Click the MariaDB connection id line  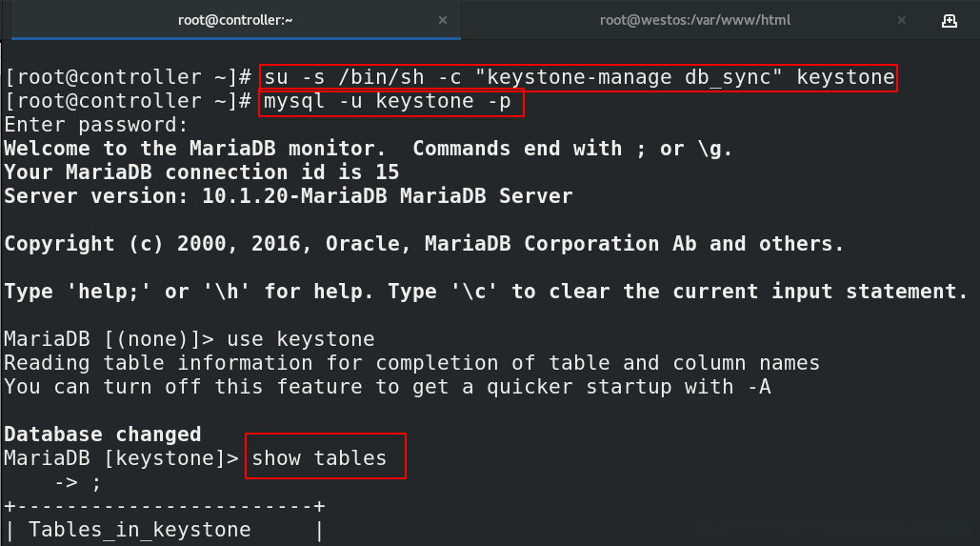[201, 172]
